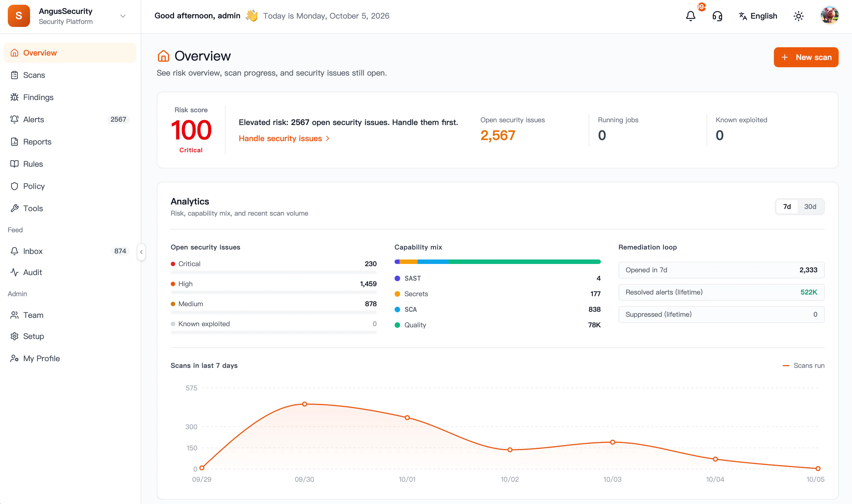This screenshot has height=504, width=852.
Task: Click the 10/03 data point on chart
Action: 612,442
